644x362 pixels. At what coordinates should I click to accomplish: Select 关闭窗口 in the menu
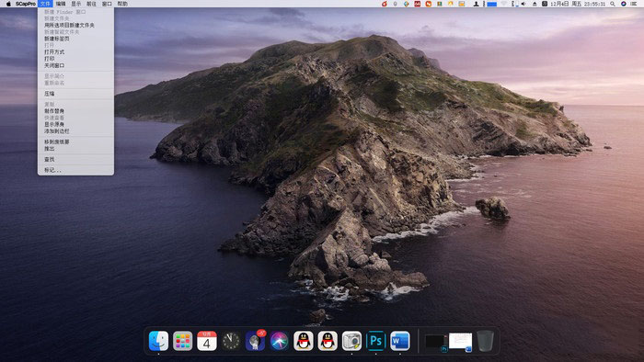(75, 65)
